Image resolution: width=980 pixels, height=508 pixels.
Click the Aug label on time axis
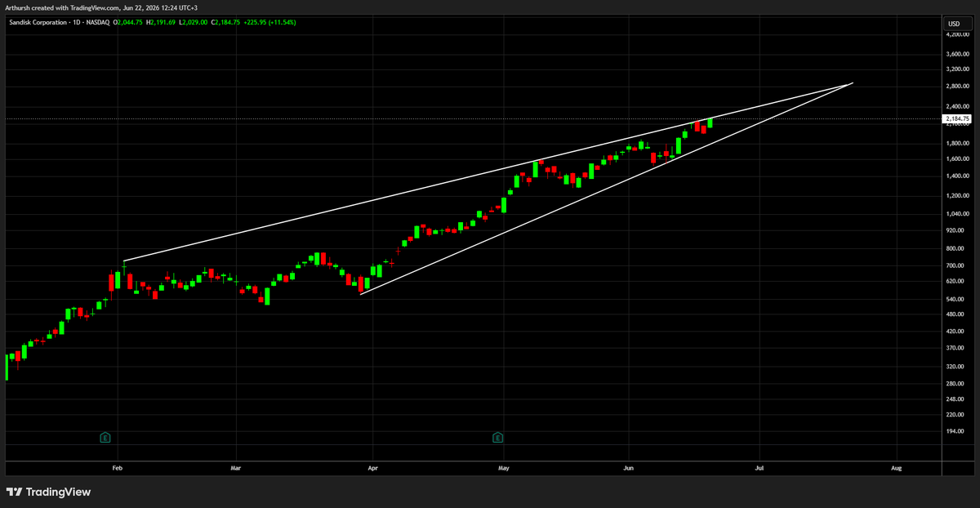[896, 468]
